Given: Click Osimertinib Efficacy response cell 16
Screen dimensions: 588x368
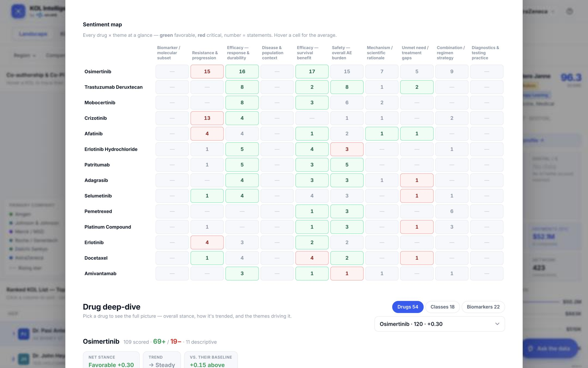Looking at the screenshot, I should point(242,71).
